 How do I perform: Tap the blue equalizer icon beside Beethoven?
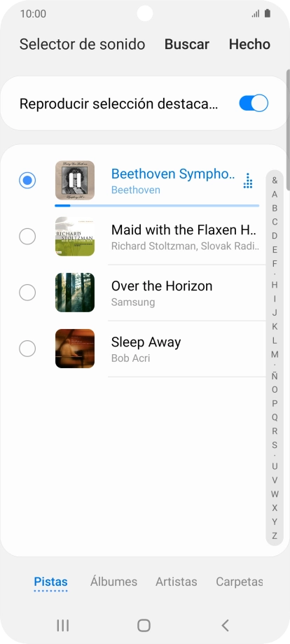coord(248,181)
